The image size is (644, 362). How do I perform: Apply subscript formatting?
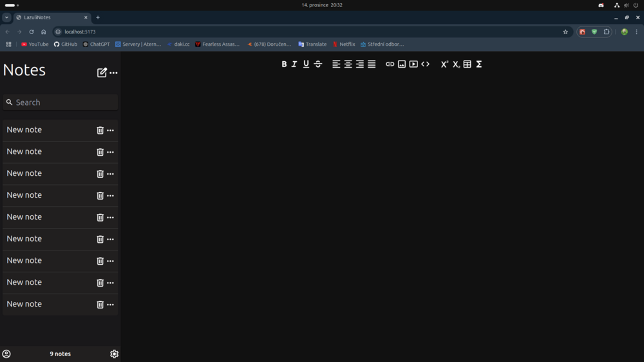(x=456, y=64)
